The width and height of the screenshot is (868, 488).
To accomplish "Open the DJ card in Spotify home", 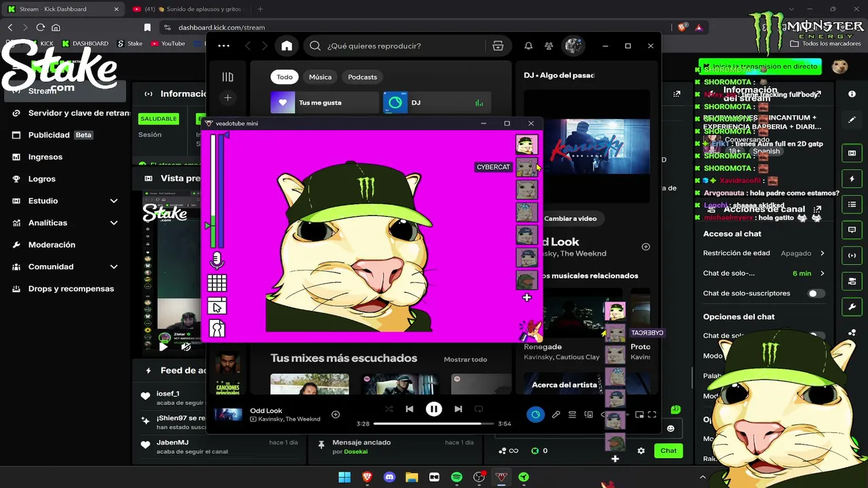I will (x=437, y=103).
